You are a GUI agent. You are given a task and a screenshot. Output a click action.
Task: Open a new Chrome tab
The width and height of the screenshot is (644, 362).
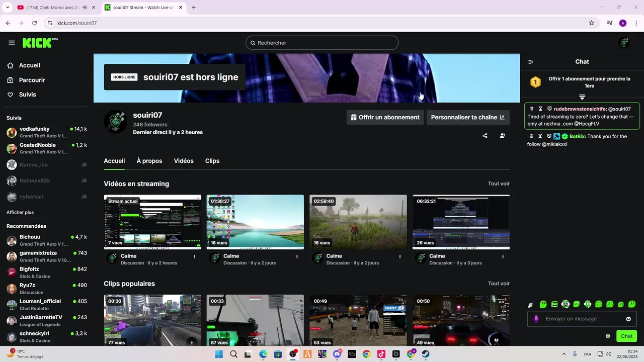coord(194,8)
